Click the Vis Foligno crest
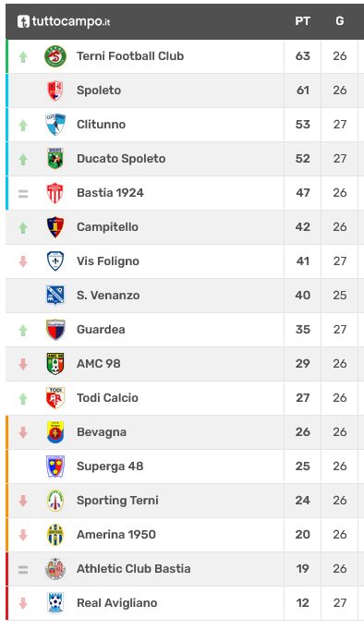This screenshot has height=630, width=364. (55, 261)
